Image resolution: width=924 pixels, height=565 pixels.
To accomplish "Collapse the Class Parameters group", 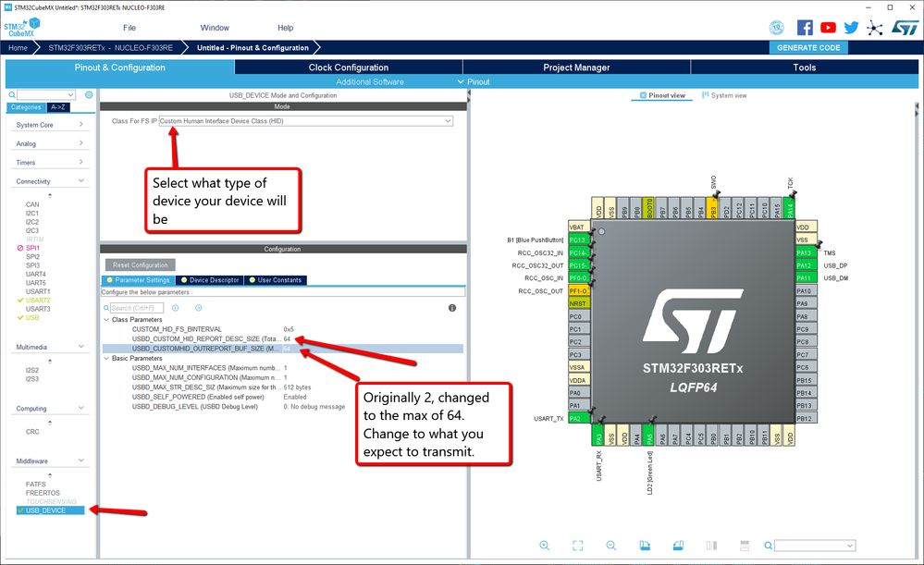I will click(x=106, y=319).
